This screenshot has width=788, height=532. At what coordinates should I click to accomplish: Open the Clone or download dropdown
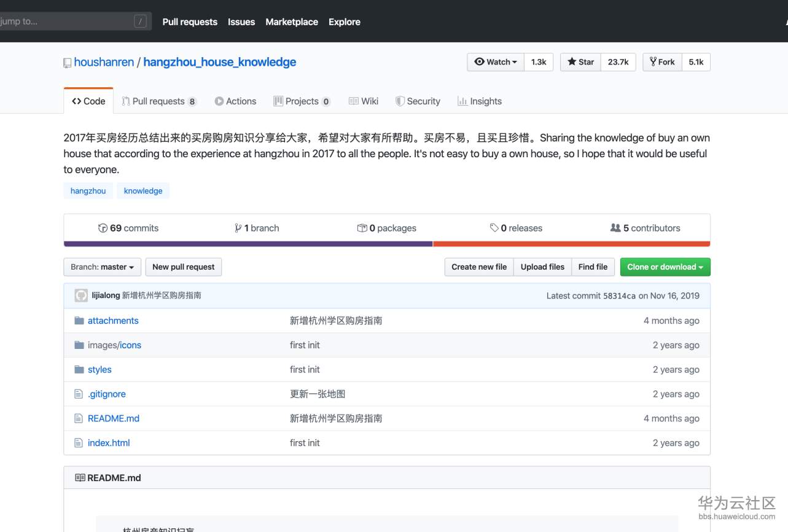pos(665,267)
